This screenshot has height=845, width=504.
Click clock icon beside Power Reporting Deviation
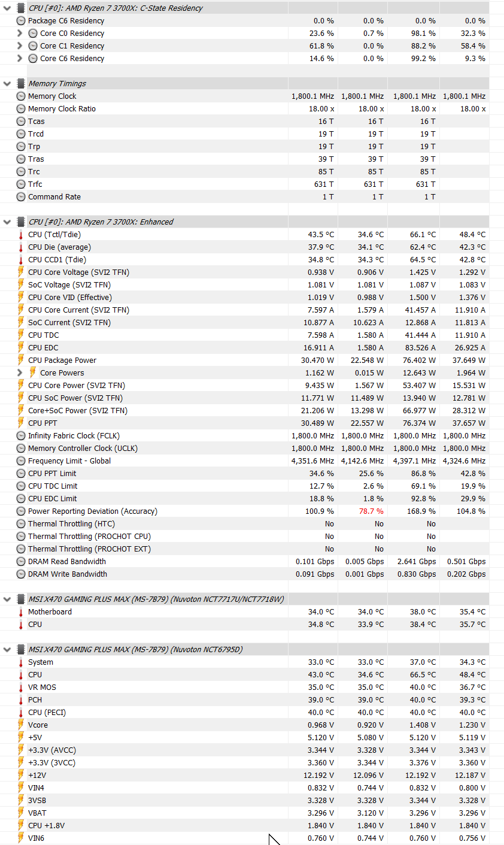click(21, 511)
